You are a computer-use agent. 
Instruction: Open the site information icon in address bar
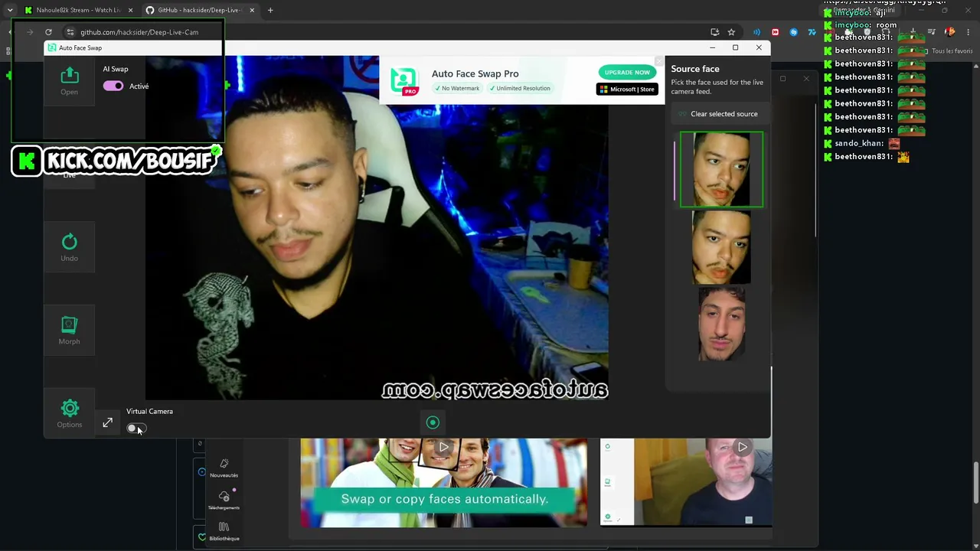[x=70, y=32]
